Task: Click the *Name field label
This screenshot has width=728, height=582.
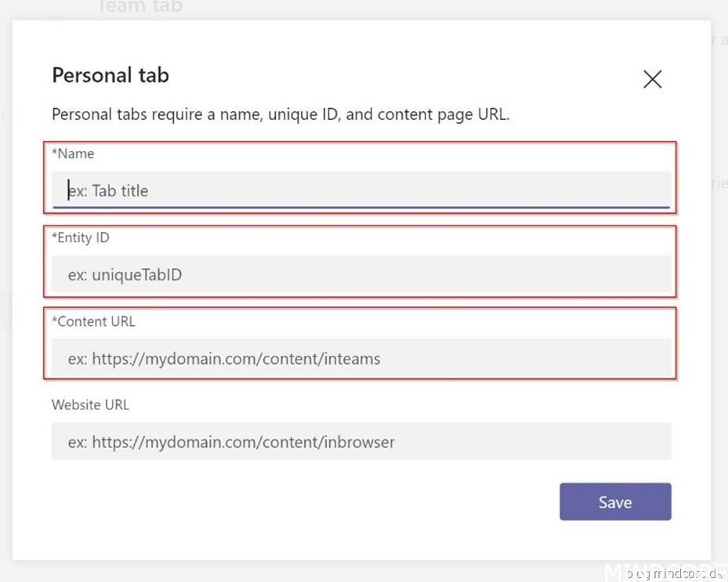Action: 73,154
